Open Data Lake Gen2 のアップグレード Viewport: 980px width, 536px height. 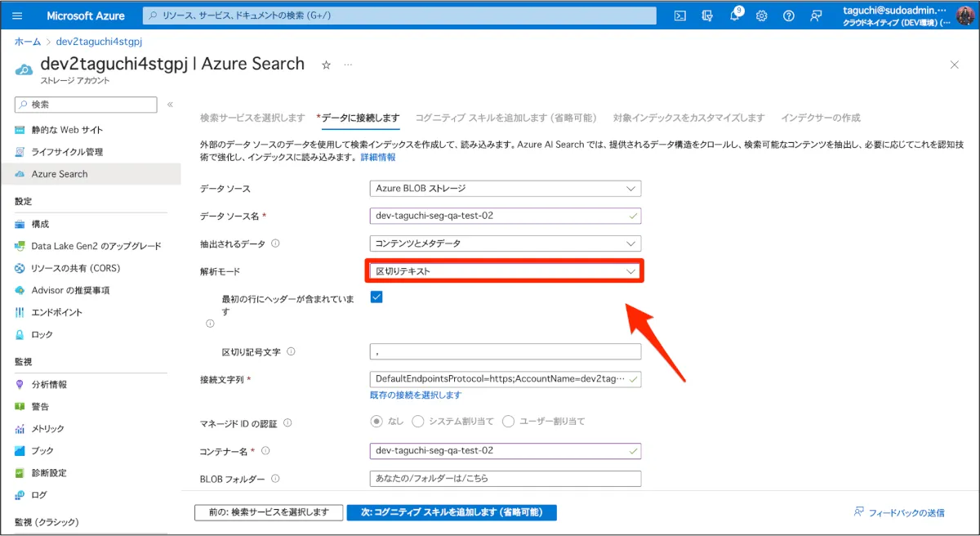[90, 246]
